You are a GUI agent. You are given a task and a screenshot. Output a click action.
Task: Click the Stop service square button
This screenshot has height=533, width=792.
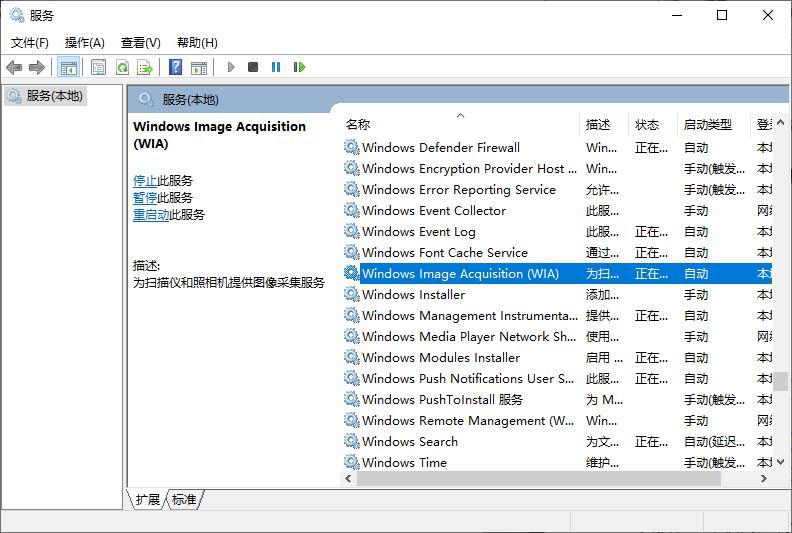click(253, 67)
